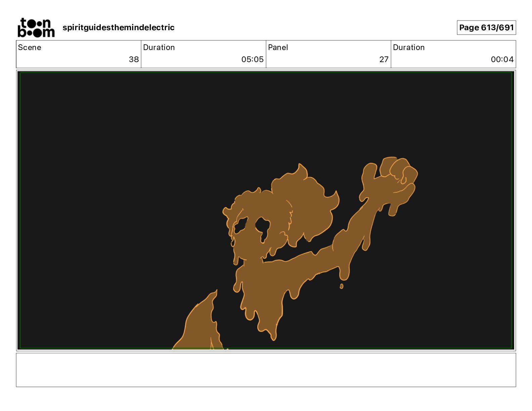Click the project title spiritguidesthemindelectric
The image size is (532, 411).
119,28
